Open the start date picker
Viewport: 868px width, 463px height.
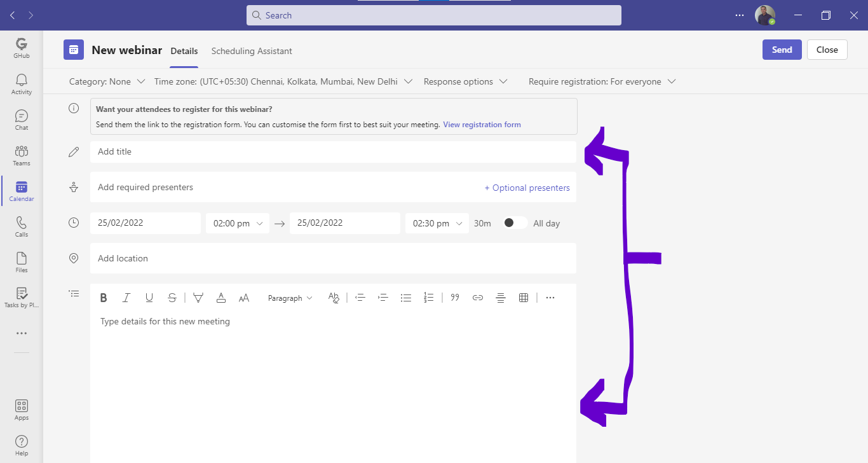(x=146, y=223)
